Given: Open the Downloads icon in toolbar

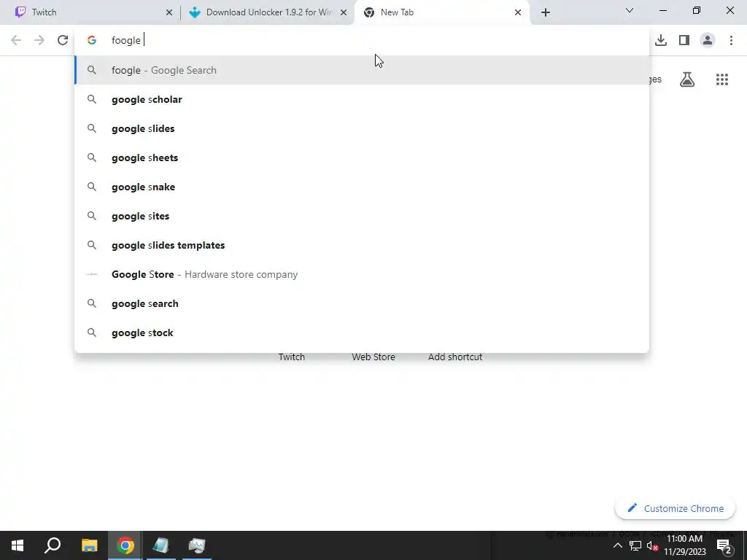Looking at the screenshot, I should 661,40.
